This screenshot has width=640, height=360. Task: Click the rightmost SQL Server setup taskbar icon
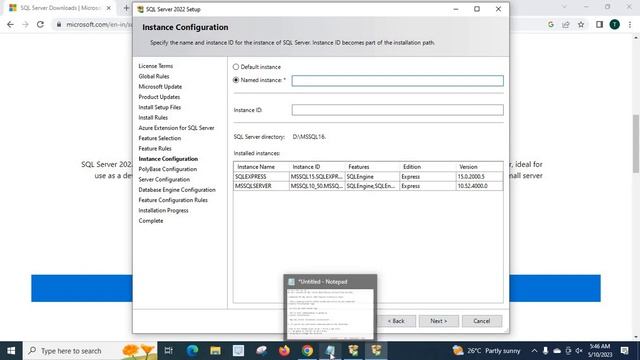(x=376, y=351)
